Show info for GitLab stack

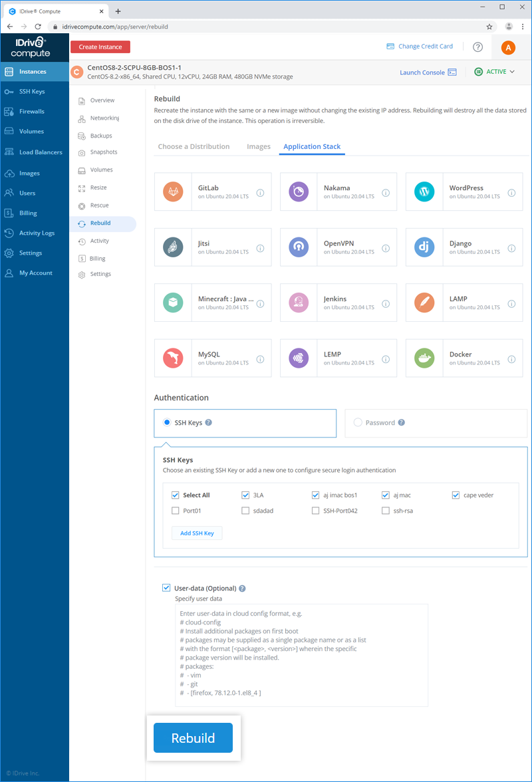click(260, 193)
